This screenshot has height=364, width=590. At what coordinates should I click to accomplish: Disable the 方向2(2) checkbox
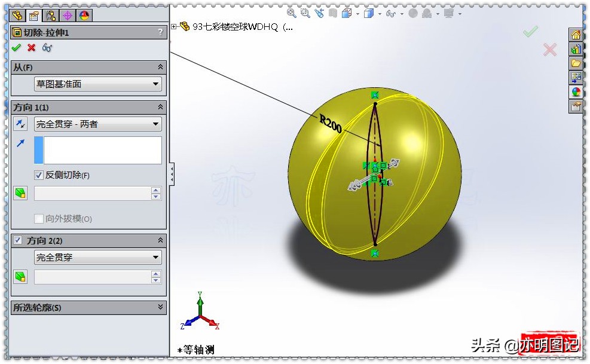[17, 240]
